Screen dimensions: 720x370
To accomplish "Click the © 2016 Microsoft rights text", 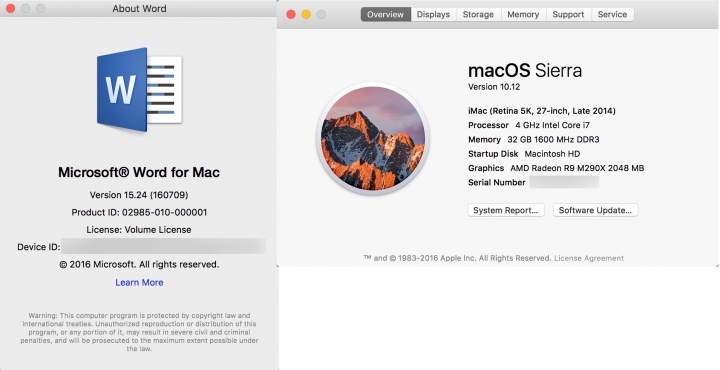I will [x=139, y=264].
